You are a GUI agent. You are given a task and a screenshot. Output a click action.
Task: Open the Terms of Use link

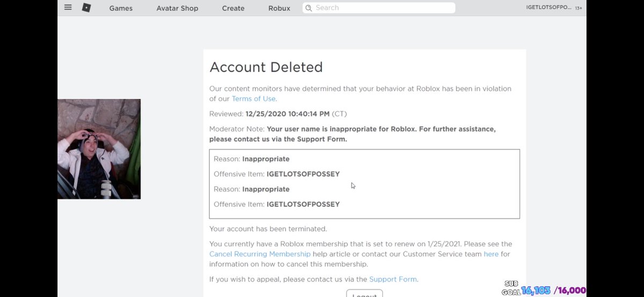click(x=253, y=99)
